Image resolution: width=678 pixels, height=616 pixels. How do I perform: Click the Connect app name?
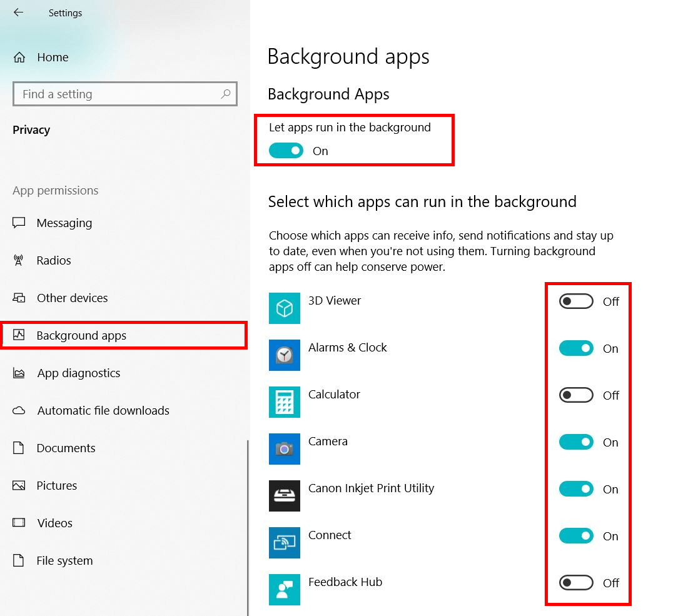tap(330, 535)
